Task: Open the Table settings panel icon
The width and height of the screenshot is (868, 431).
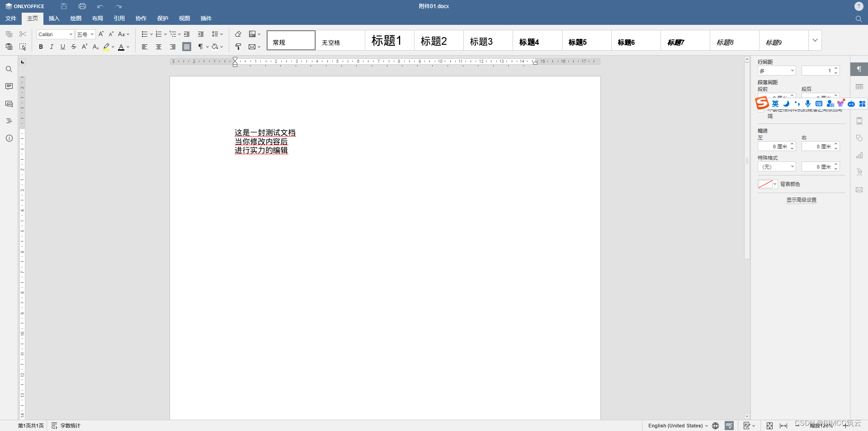Action: pos(859,86)
